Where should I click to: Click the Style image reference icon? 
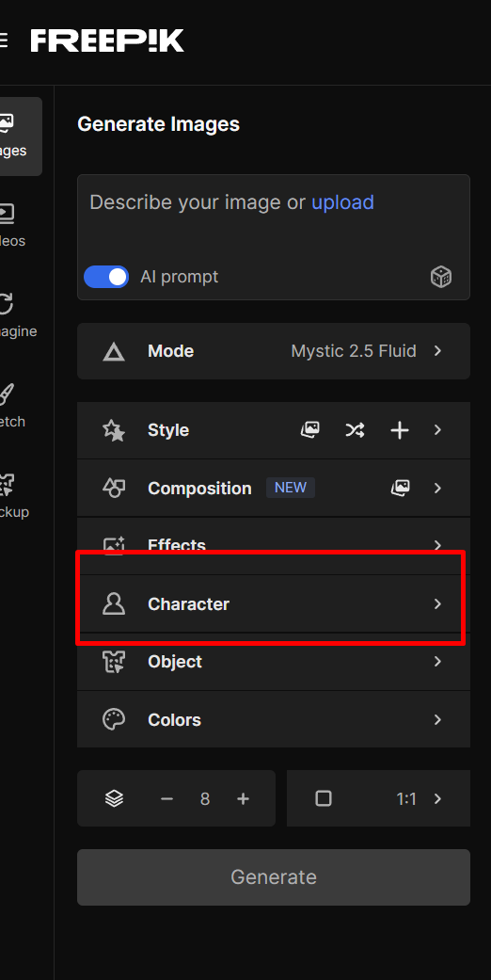(x=310, y=430)
